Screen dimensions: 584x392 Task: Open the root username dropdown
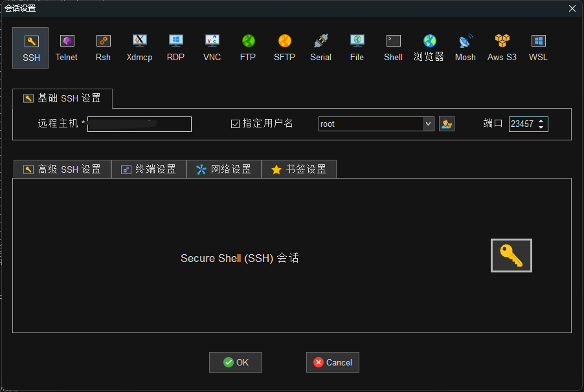click(x=429, y=124)
